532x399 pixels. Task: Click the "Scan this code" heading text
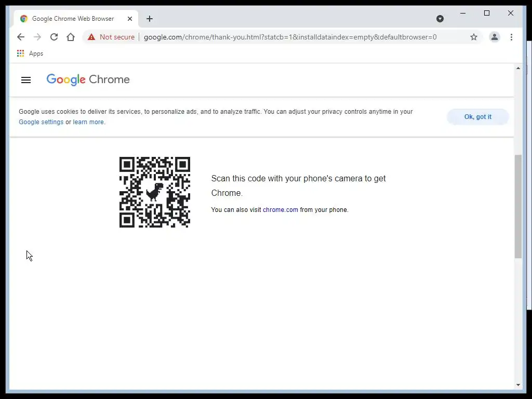tap(298, 185)
